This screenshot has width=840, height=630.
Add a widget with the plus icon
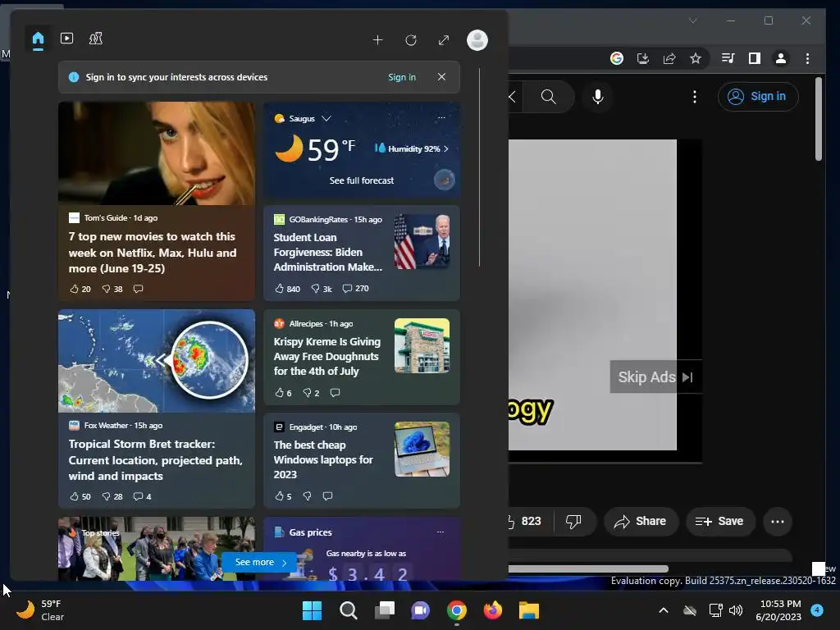377,40
